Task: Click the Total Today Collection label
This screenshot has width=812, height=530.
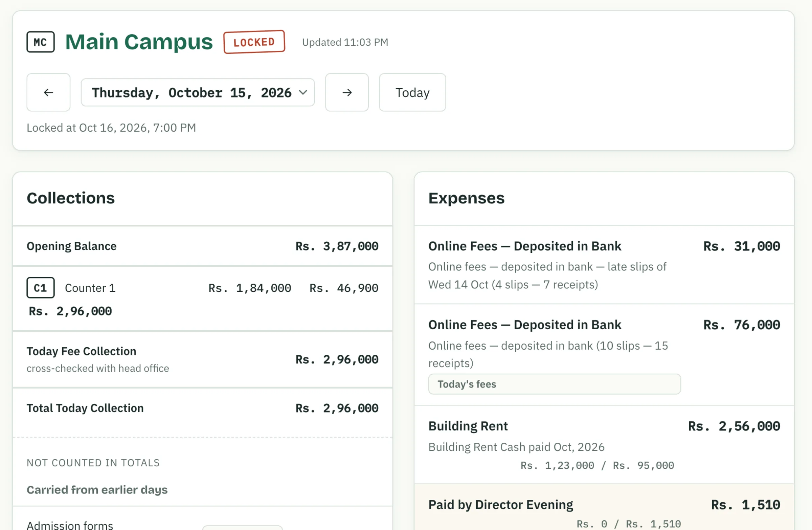Action: (x=85, y=408)
